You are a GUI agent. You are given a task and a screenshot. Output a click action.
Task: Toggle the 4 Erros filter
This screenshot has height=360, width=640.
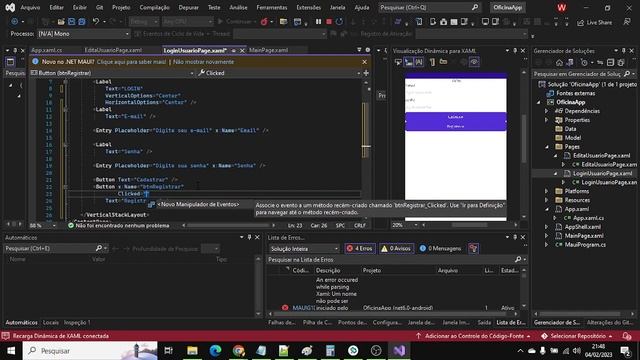(x=360, y=248)
